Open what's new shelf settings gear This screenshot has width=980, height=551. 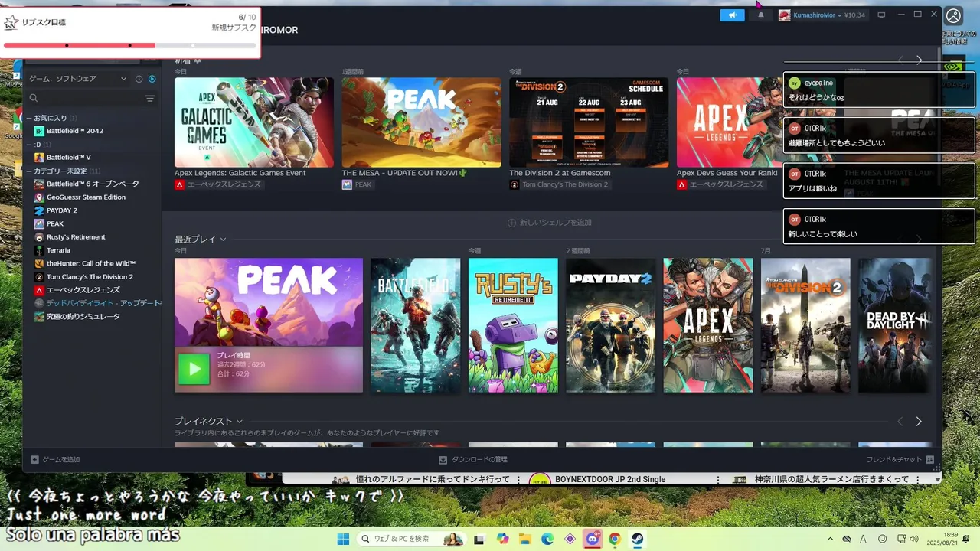(x=198, y=60)
